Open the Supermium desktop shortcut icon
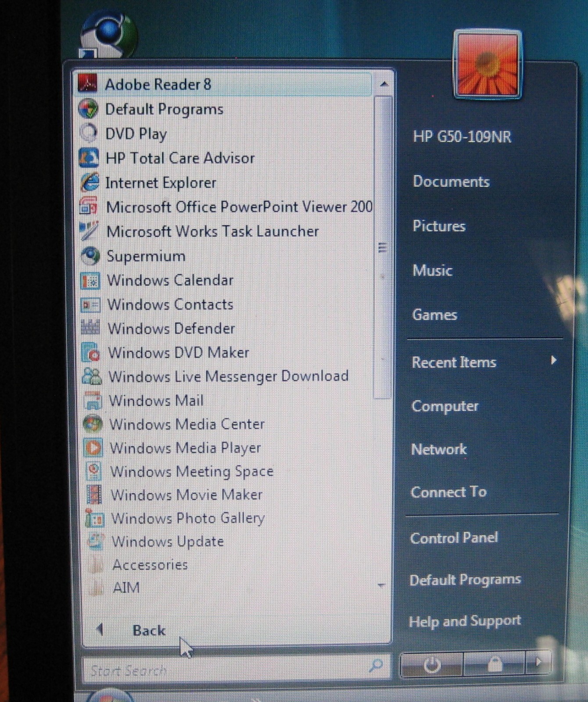The height and width of the screenshot is (702, 588). click(x=108, y=35)
